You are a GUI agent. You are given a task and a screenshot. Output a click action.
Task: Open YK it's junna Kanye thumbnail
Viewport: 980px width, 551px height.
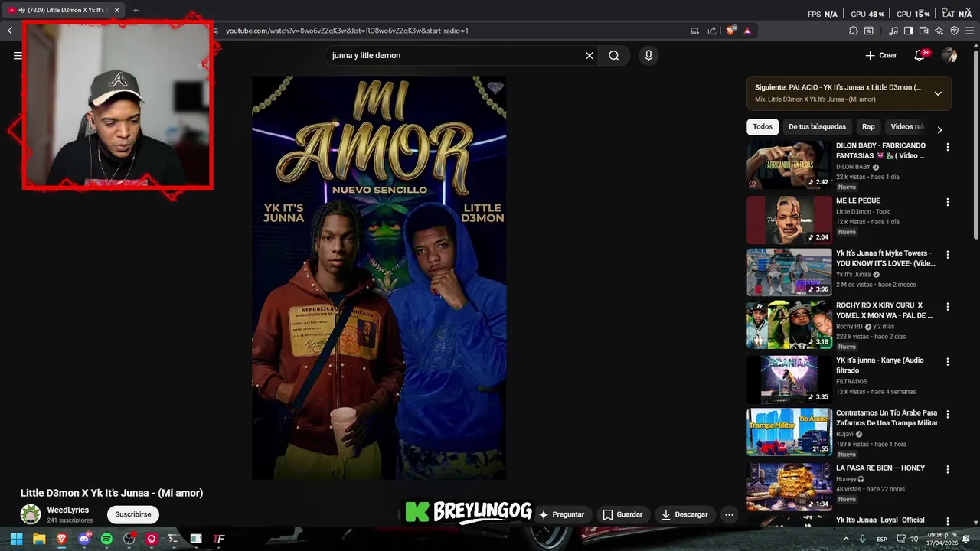(789, 379)
